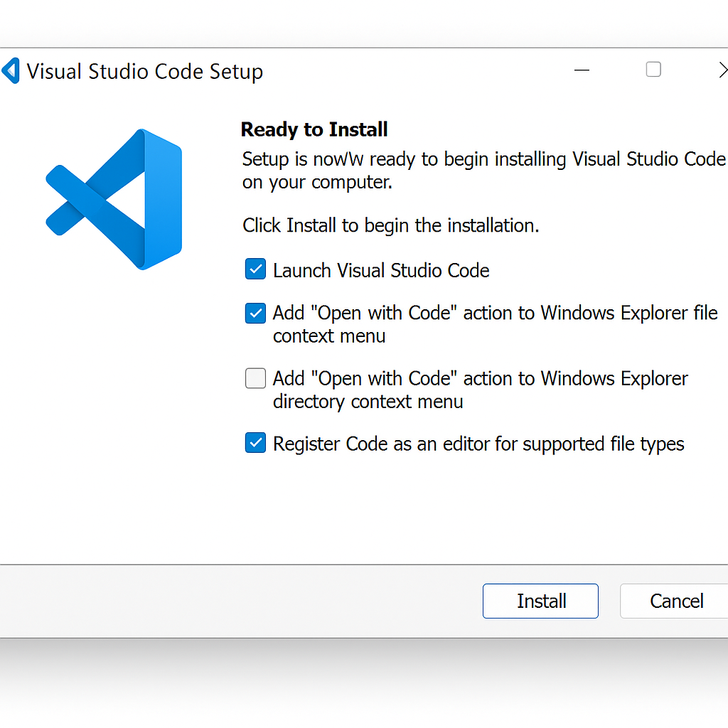Image resolution: width=728 pixels, height=728 pixels.
Task: Click the Windows Explorer file context menu label
Action: (x=495, y=323)
